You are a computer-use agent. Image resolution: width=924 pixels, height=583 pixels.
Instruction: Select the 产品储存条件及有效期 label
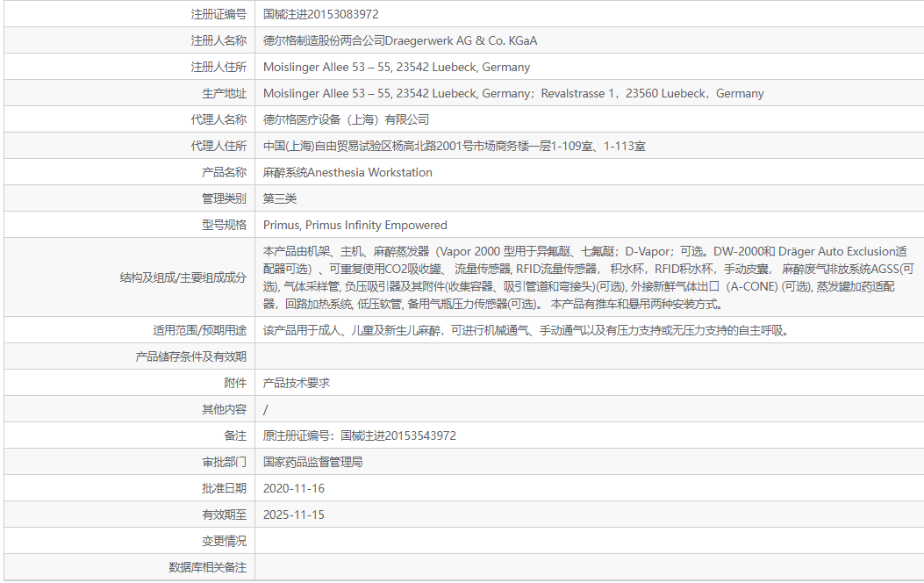191,356
